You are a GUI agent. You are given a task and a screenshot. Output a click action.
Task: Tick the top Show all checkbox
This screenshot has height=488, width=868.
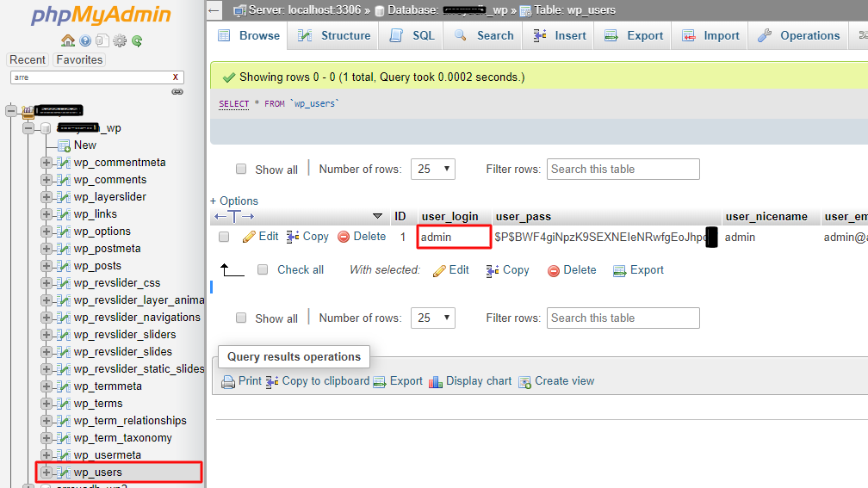pos(241,170)
